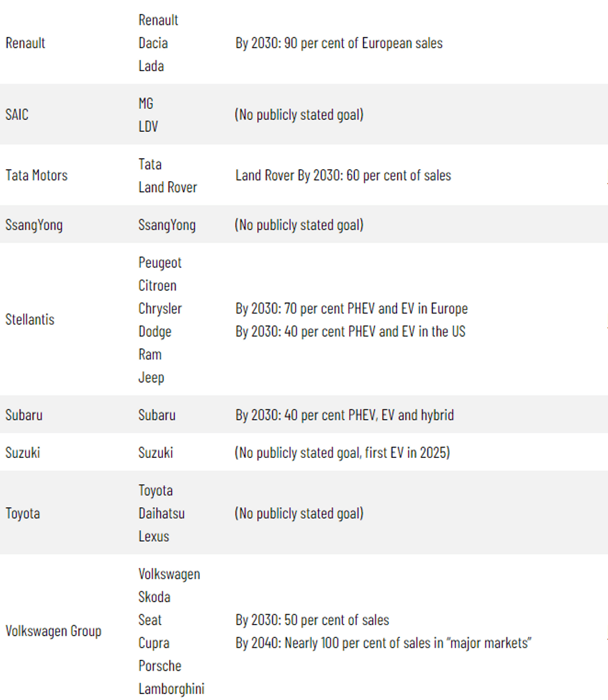
Task: Click the SAIC manufacturer name
Action: coord(17,114)
